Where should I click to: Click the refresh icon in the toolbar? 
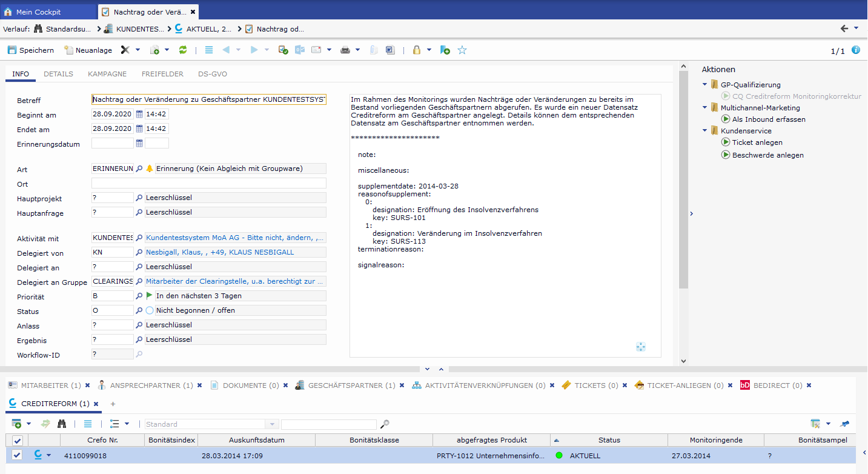pos(183,50)
